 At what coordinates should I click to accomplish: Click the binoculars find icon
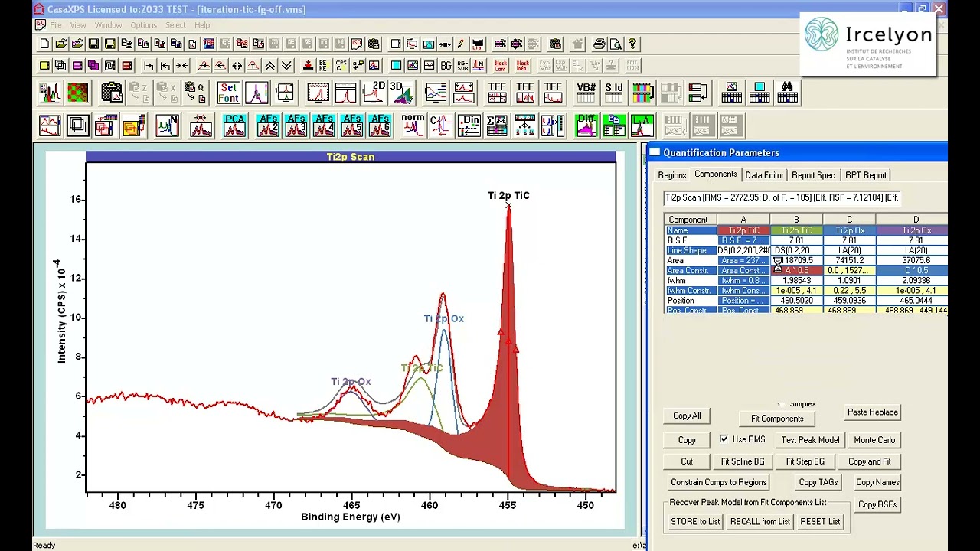point(787,93)
